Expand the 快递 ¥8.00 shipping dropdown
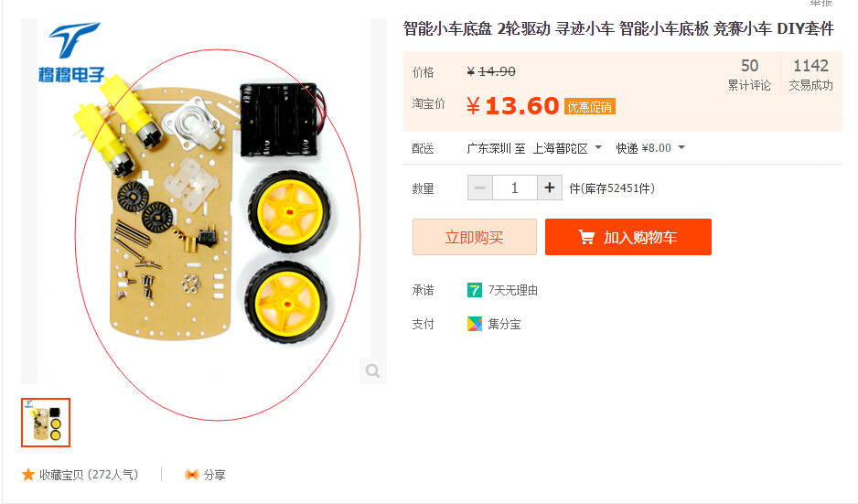 [650, 148]
